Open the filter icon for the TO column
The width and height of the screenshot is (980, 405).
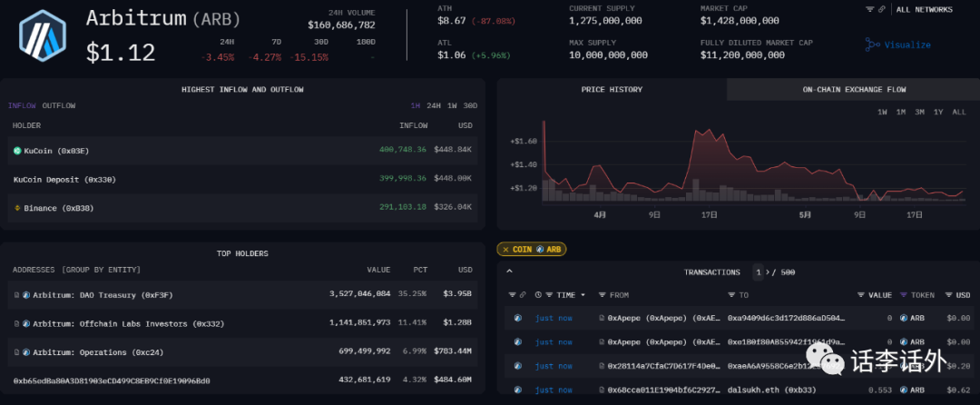731,294
